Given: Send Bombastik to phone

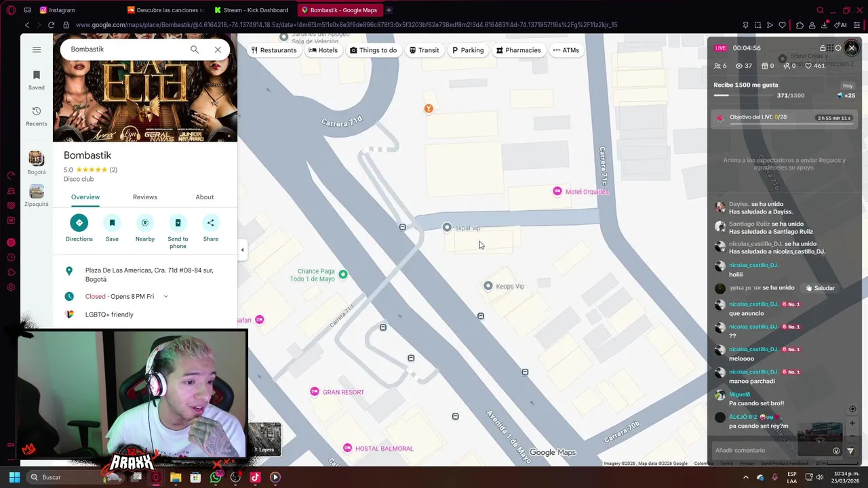Looking at the screenshot, I should tap(178, 232).
